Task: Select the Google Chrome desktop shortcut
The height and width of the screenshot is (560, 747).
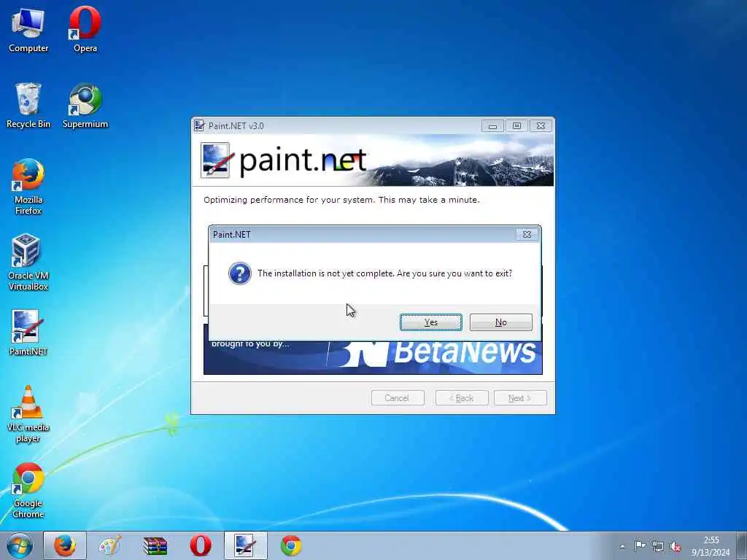Action: tap(28, 491)
